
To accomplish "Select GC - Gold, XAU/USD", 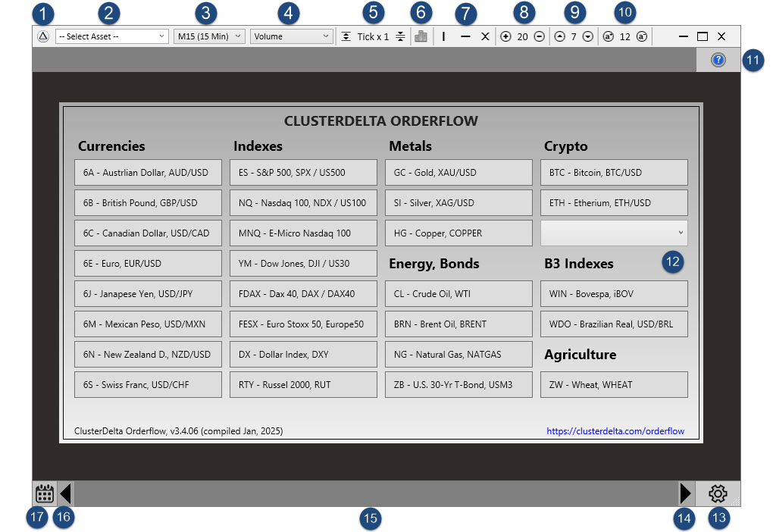I will (458, 173).
